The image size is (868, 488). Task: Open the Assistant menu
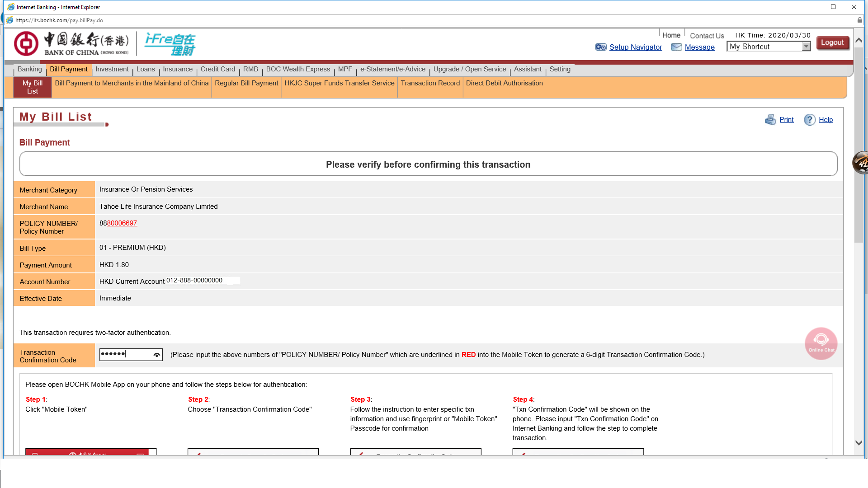pos(528,69)
